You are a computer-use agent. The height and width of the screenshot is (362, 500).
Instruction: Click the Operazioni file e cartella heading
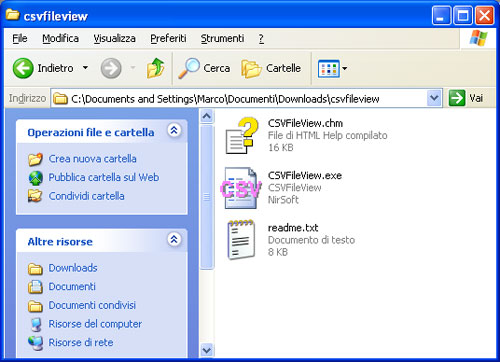[x=91, y=132]
